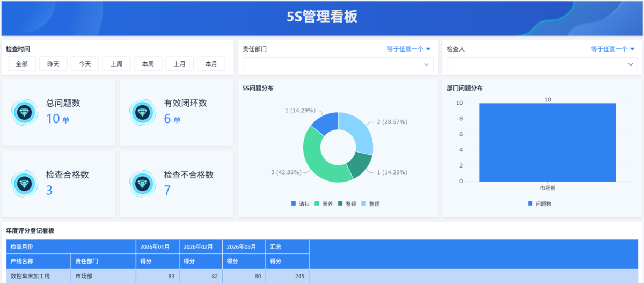Select the 数控车床加工线 row cell

pos(39,276)
